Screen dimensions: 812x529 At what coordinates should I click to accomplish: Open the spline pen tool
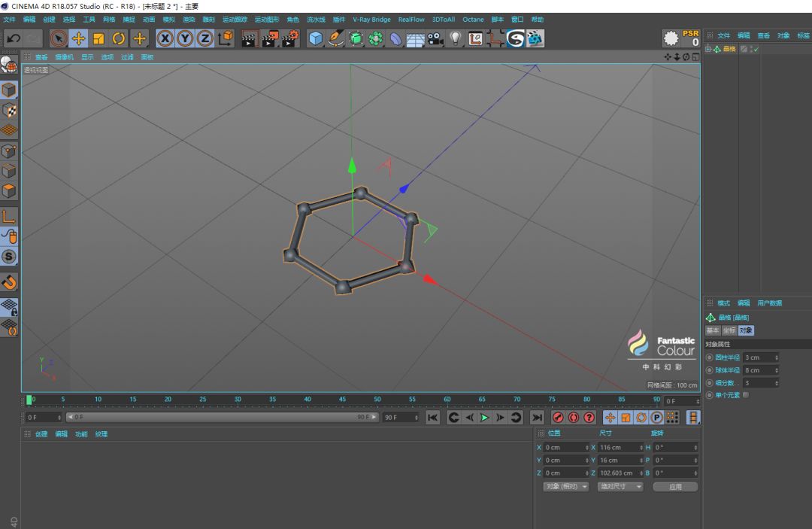[x=336, y=38]
